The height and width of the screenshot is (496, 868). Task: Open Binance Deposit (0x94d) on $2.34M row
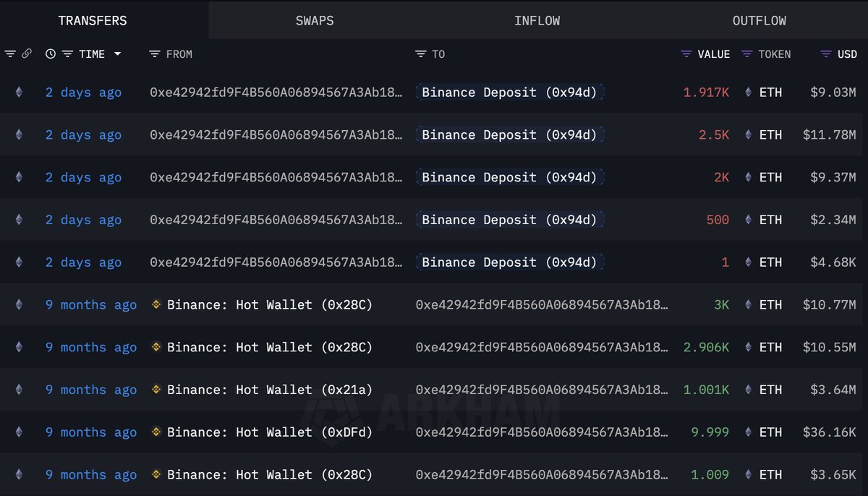pos(510,220)
